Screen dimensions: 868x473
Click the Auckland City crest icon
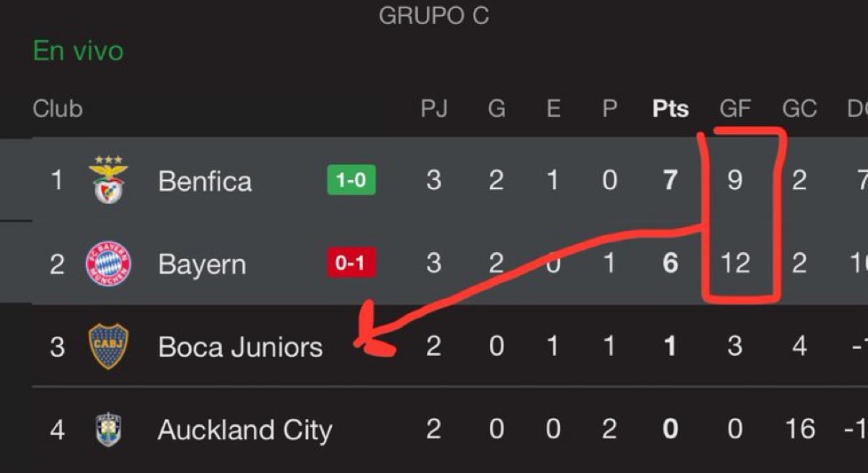[108, 430]
